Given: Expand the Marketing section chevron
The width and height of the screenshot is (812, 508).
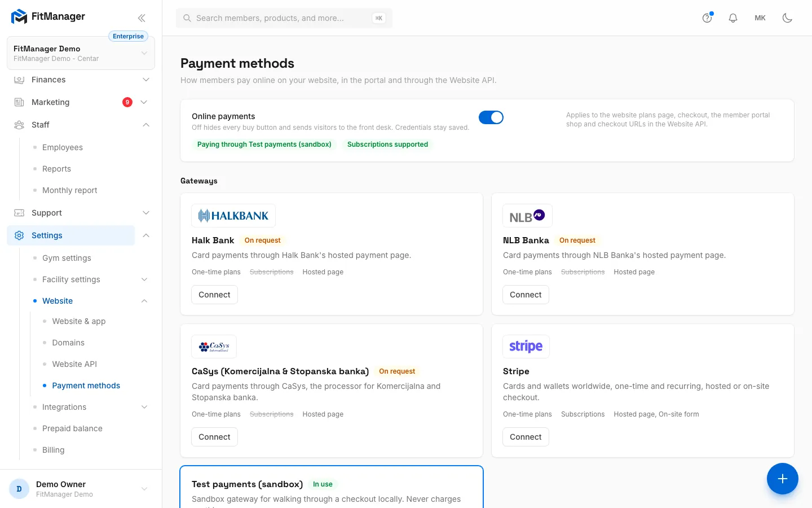Looking at the screenshot, I should (x=144, y=102).
